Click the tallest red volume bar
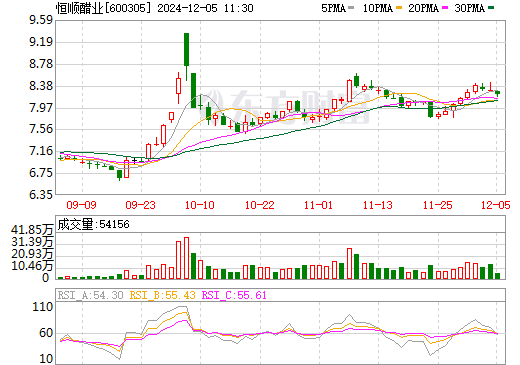 [x=186, y=258]
